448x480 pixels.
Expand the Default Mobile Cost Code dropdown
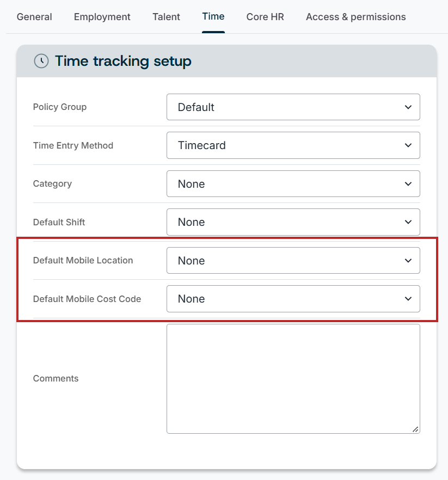[x=293, y=299]
